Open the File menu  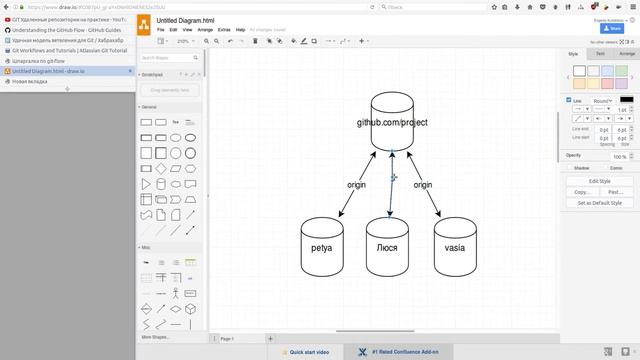pyautogui.click(x=161, y=30)
